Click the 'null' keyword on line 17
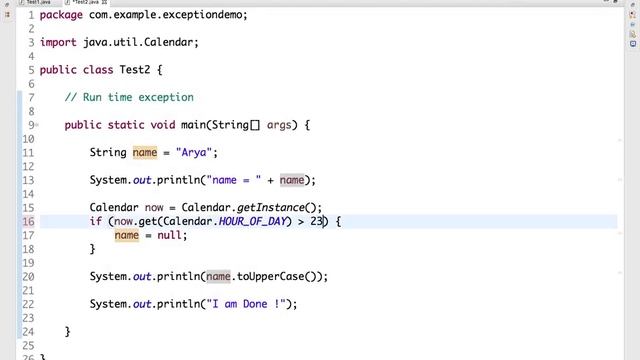The height and width of the screenshot is (360, 640). point(169,235)
